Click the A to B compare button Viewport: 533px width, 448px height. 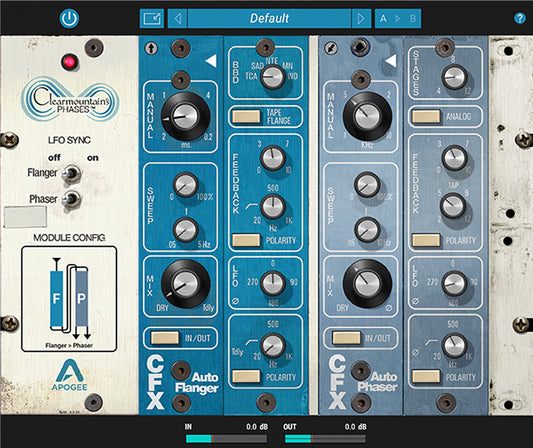point(398,18)
